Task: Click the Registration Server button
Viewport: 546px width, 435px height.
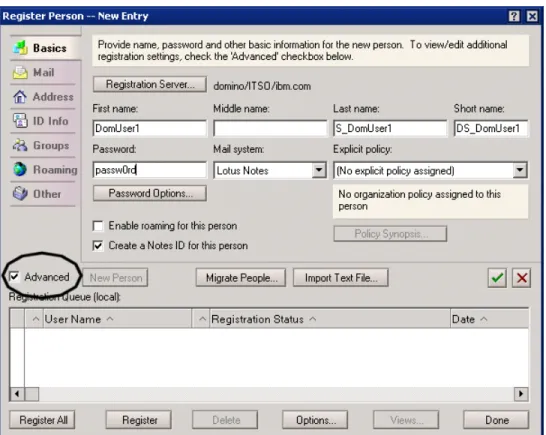Action: pyautogui.click(x=150, y=85)
